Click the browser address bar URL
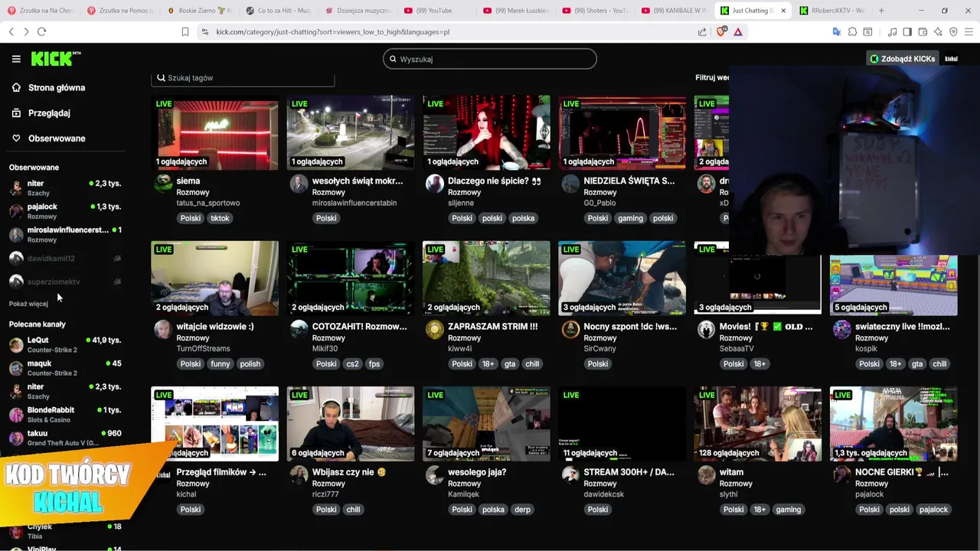 (x=332, y=32)
